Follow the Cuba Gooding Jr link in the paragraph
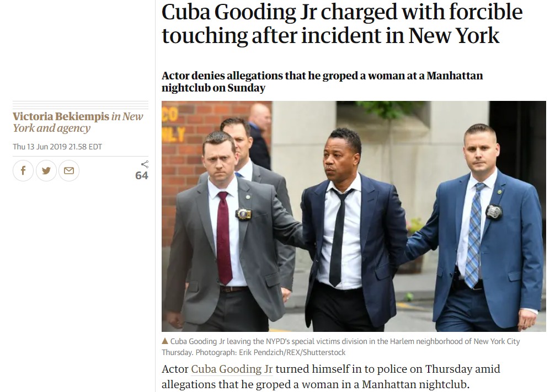The image size is (550, 392). (232, 369)
